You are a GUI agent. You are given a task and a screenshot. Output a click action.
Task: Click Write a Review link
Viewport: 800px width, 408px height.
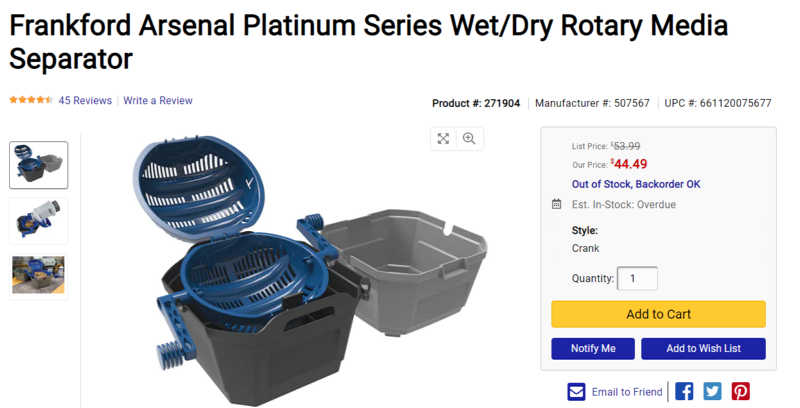click(158, 101)
